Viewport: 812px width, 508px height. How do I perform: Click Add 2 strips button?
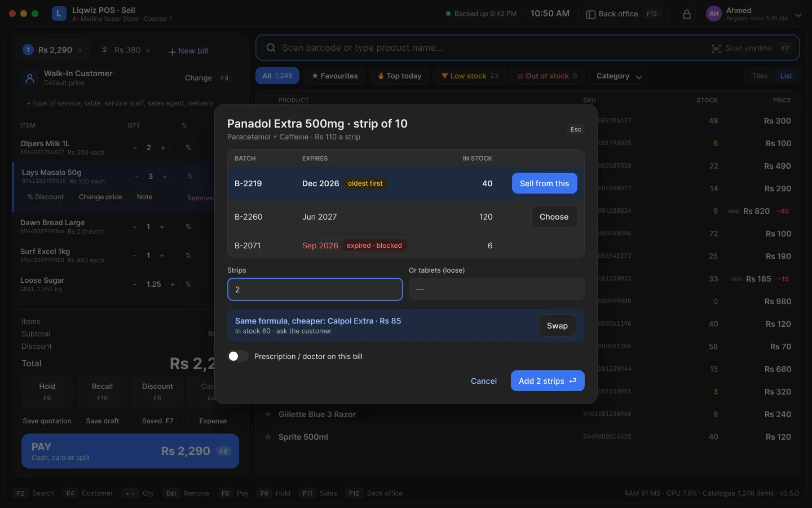click(548, 381)
